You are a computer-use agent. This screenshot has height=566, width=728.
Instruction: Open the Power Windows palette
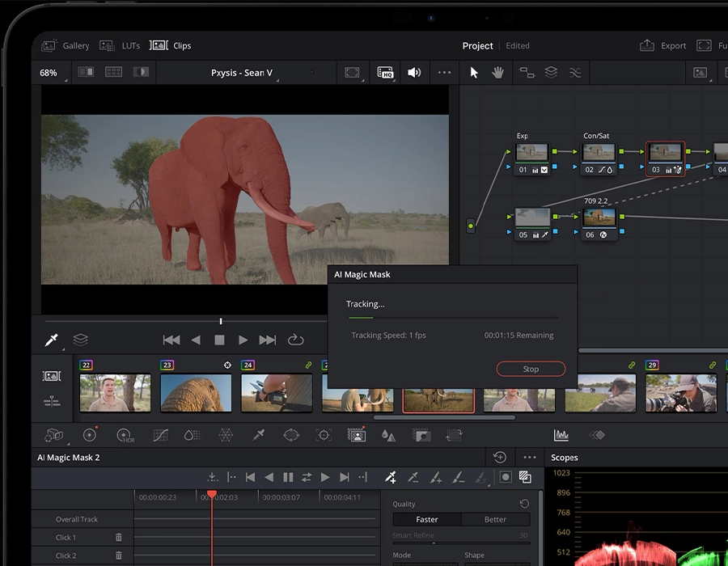click(291, 435)
